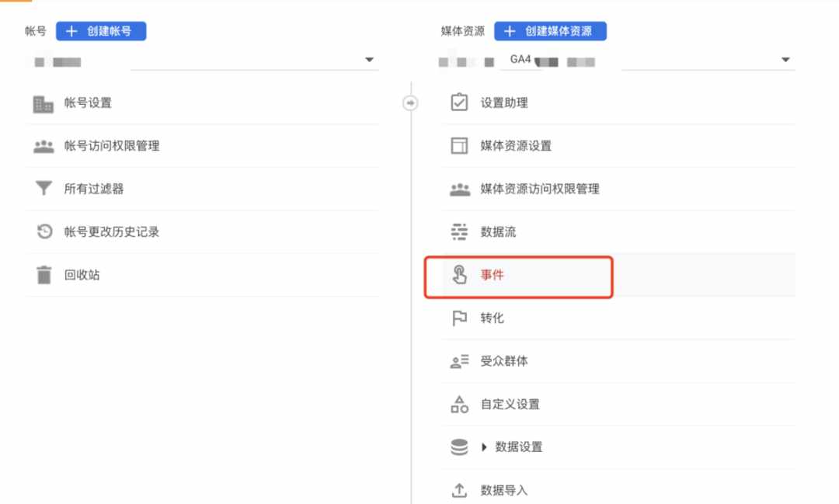The width and height of the screenshot is (839, 504).
Task: Open the account selector dropdown arrow
Action: (369, 59)
